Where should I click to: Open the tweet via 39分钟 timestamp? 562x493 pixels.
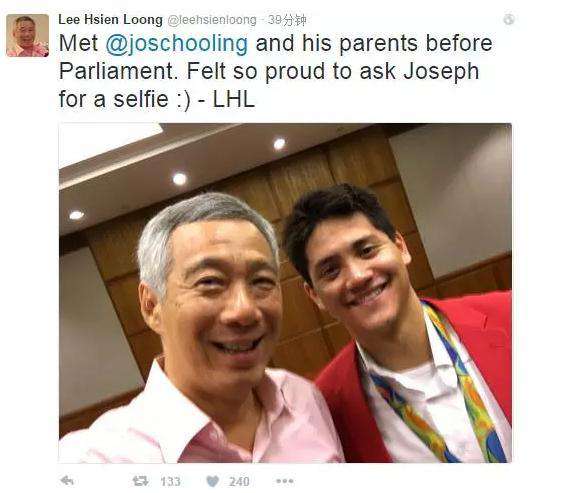pos(287,20)
